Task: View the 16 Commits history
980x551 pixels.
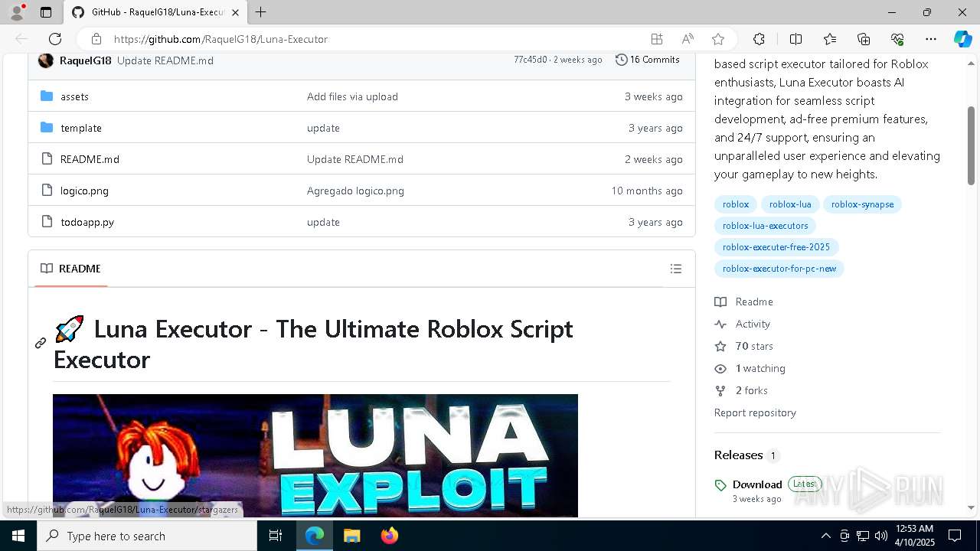Action: 648,60
